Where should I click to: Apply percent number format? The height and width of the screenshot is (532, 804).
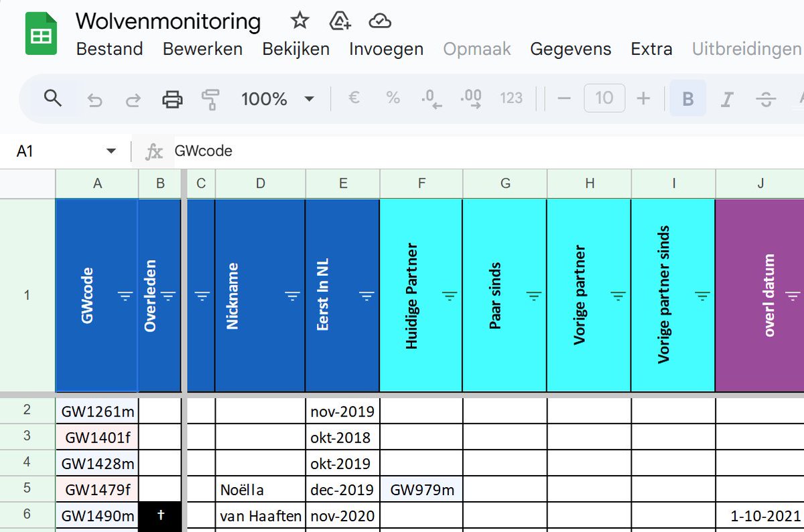point(393,98)
